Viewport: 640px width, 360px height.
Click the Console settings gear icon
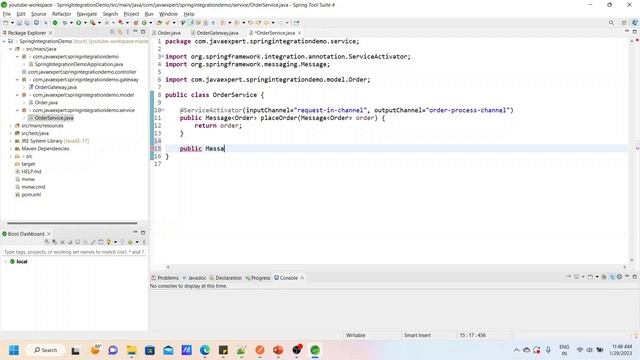(x=619, y=277)
